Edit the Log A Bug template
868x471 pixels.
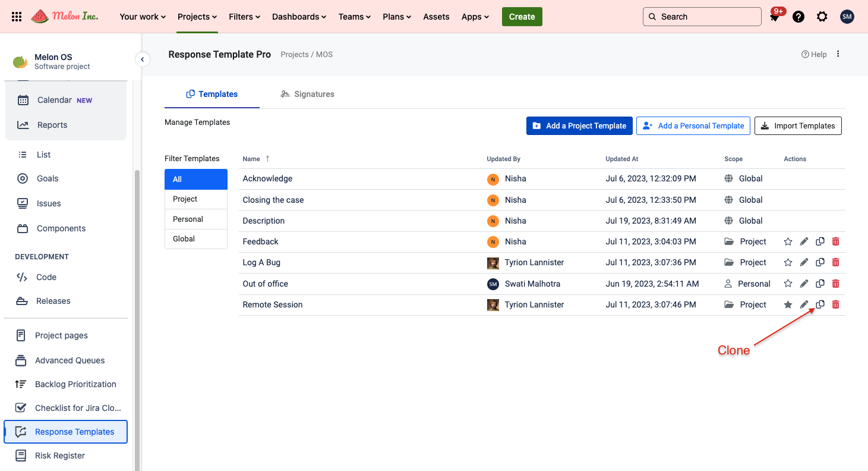[x=804, y=262]
